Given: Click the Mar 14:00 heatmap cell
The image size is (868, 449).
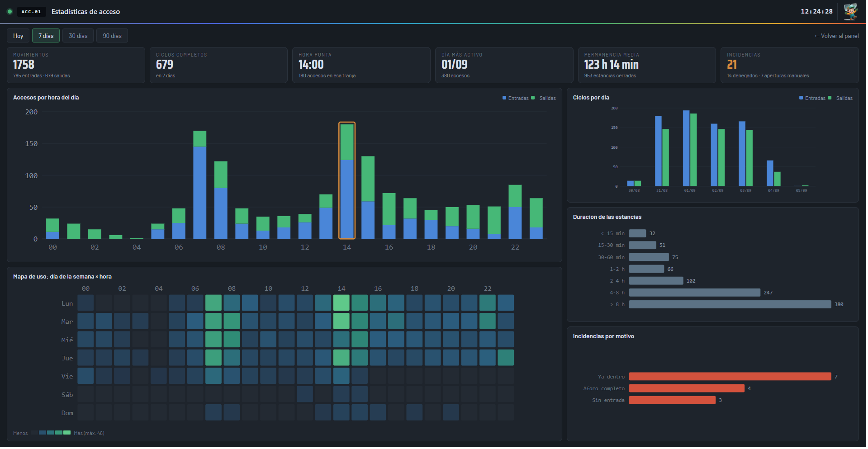Looking at the screenshot, I should click(x=342, y=321).
